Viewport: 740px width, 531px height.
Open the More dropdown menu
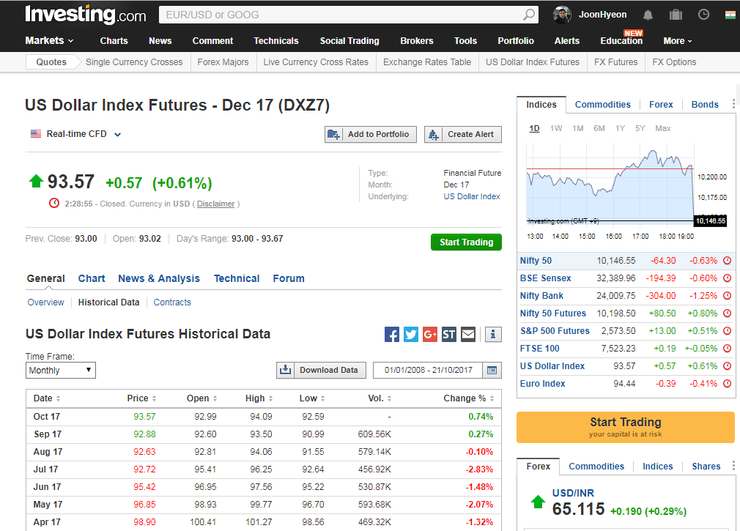678,41
